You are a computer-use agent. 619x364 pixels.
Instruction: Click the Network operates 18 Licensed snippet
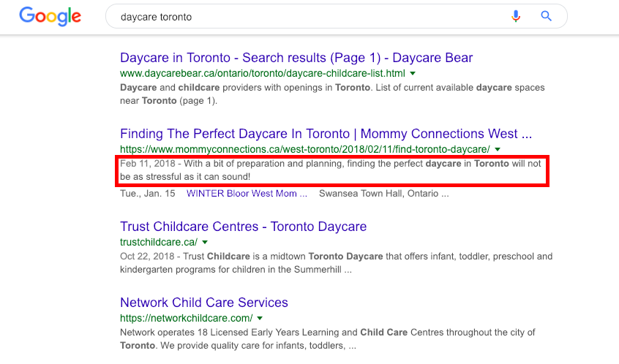point(328,338)
